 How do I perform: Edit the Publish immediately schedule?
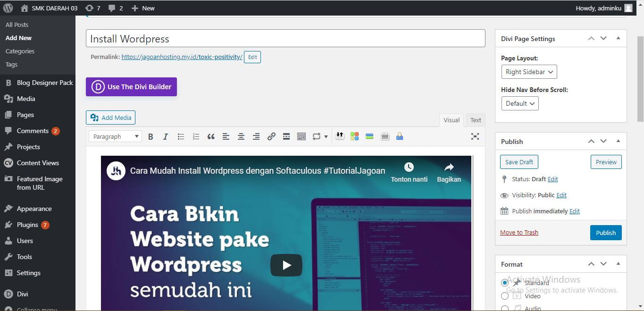(x=575, y=211)
